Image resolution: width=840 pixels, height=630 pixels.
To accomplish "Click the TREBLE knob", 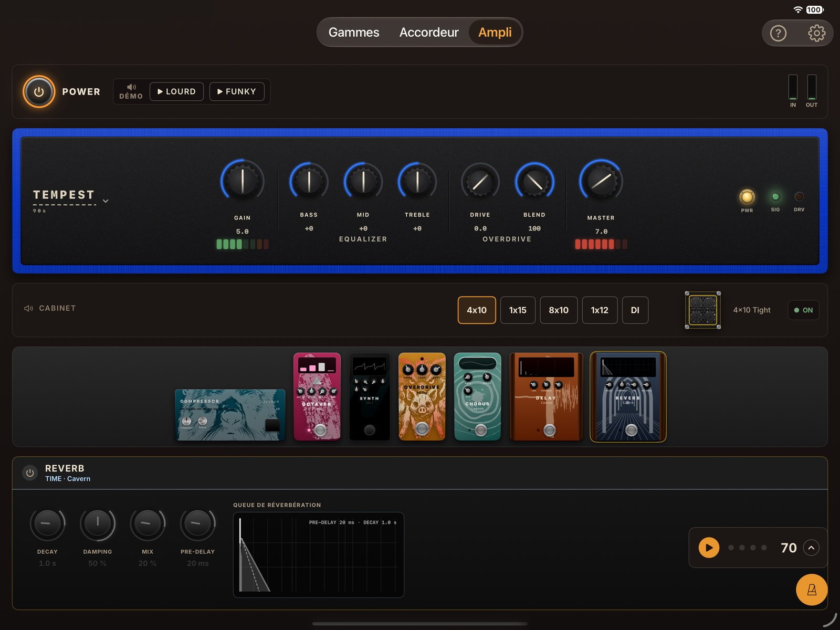I will 417,182.
